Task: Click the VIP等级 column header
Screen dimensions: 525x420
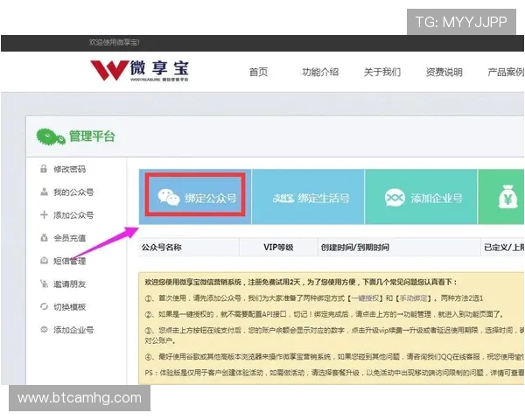Action: (x=278, y=248)
